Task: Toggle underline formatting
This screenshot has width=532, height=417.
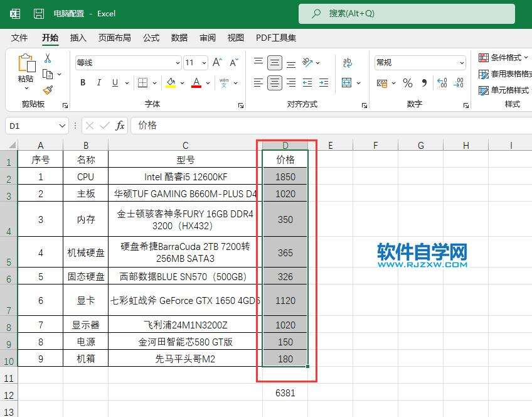Action: 115,81
